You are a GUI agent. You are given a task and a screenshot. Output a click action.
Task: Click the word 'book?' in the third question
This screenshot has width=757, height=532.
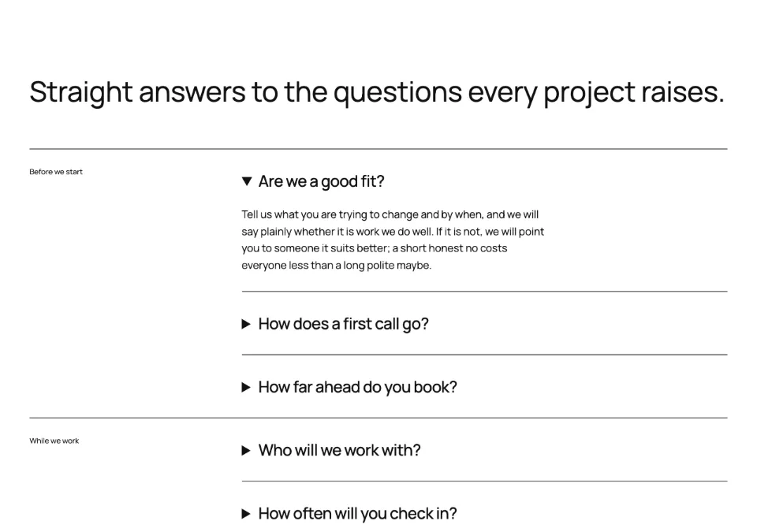(435, 387)
